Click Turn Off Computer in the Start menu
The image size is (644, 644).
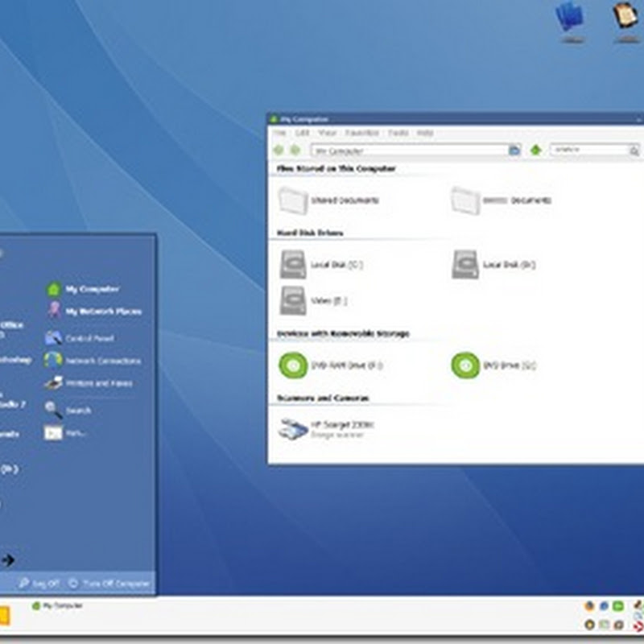tap(109, 583)
